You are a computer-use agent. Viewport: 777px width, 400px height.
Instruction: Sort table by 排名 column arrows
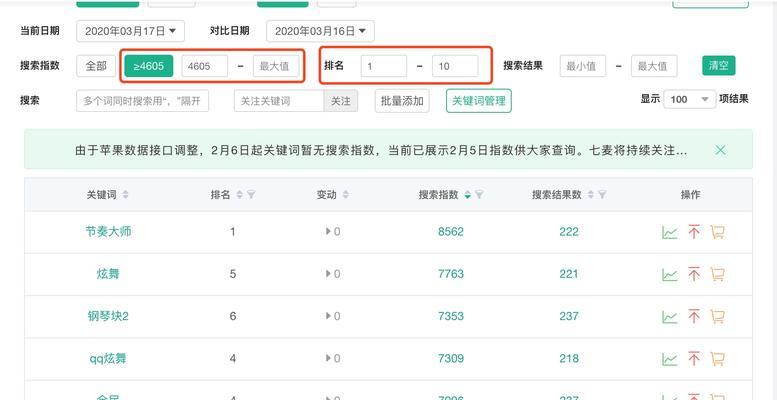pos(239,195)
